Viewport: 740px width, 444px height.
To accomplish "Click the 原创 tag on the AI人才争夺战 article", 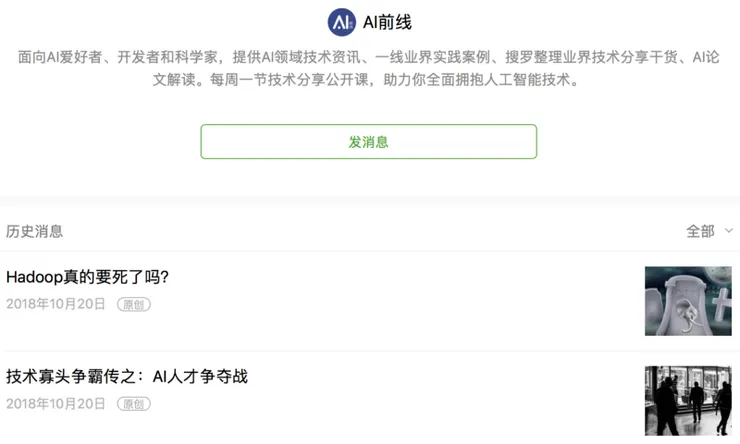I will pyautogui.click(x=134, y=404).
